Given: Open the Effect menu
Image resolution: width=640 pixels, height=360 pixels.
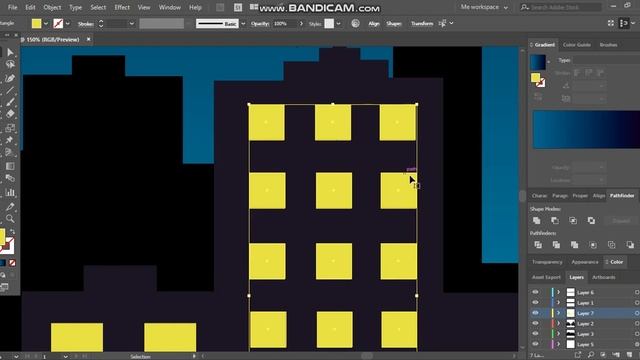Looking at the screenshot, I should [122, 7].
